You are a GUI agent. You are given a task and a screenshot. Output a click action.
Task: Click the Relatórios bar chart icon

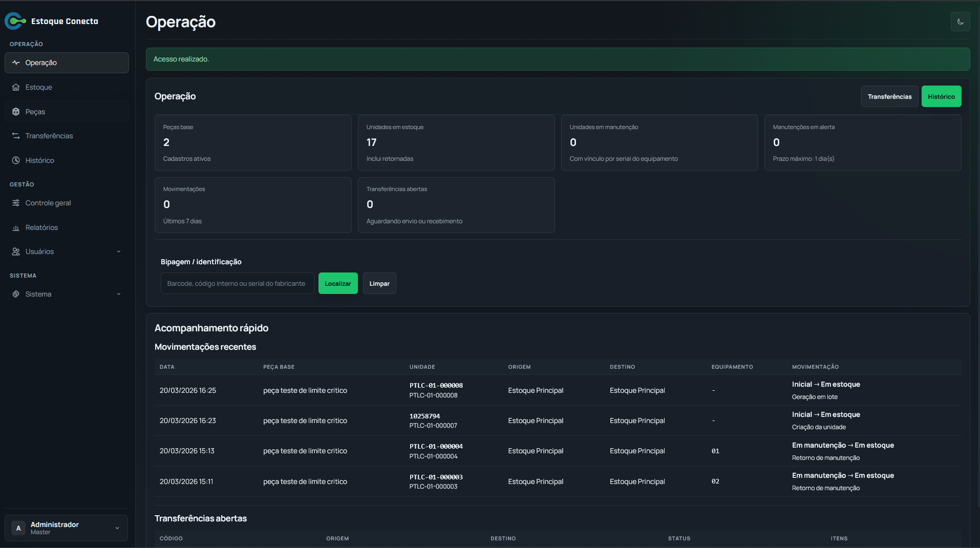16,227
